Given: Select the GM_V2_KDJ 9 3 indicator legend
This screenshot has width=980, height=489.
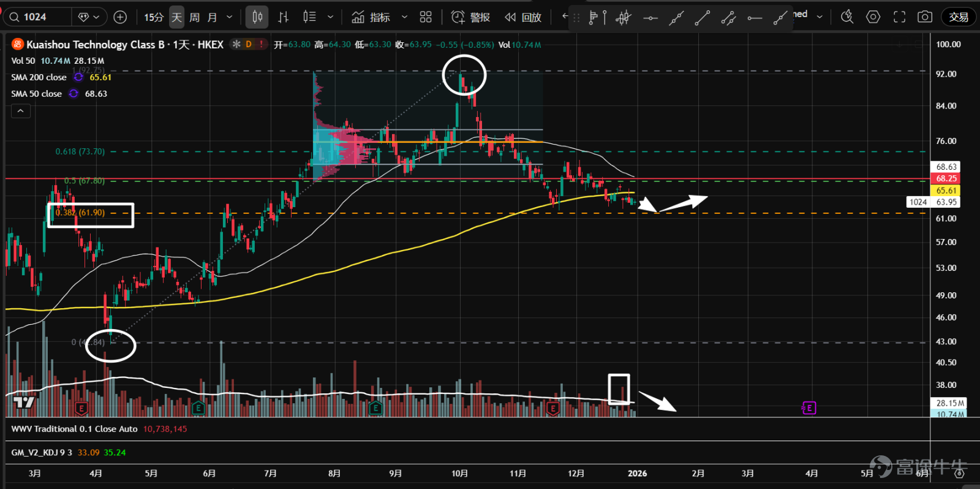Looking at the screenshot, I should [42, 452].
